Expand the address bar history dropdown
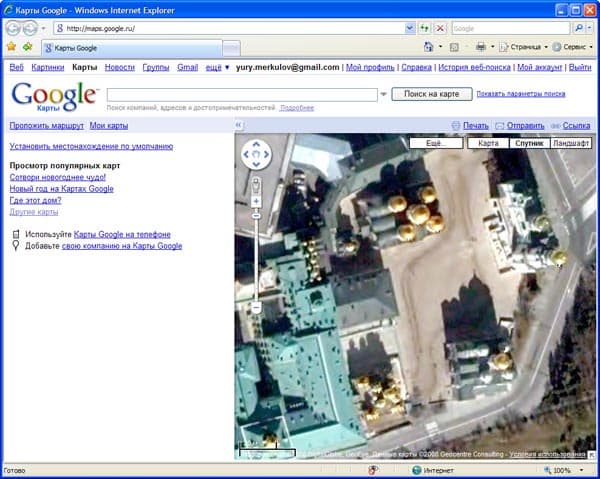The width and height of the screenshot is (600, 479). [x=409, y=28]
